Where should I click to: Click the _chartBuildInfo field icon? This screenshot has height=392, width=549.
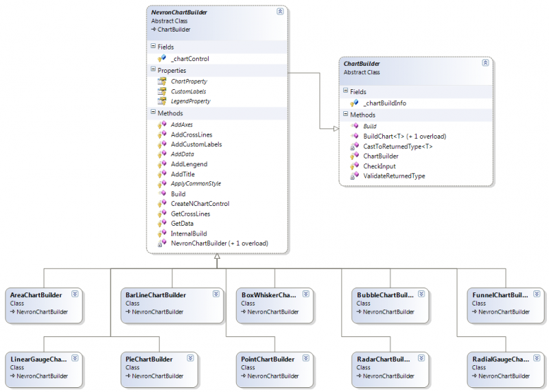pyautogui.click(x=354, y=103)
